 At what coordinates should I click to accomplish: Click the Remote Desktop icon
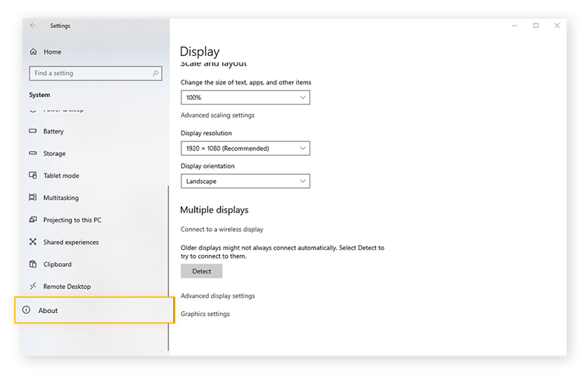coord(33,286)
